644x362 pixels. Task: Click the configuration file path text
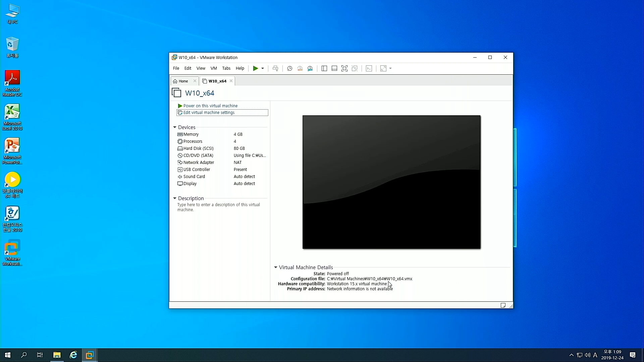(370, 279)
